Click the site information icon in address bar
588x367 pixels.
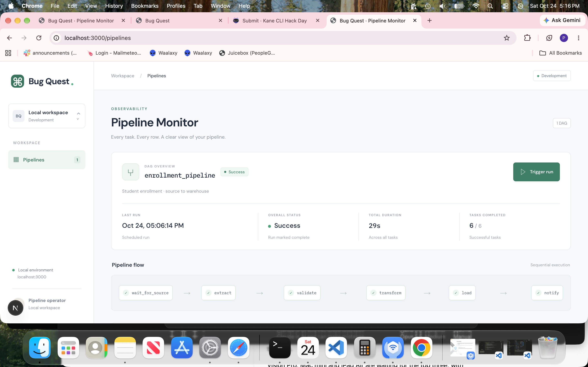point(56,38)
